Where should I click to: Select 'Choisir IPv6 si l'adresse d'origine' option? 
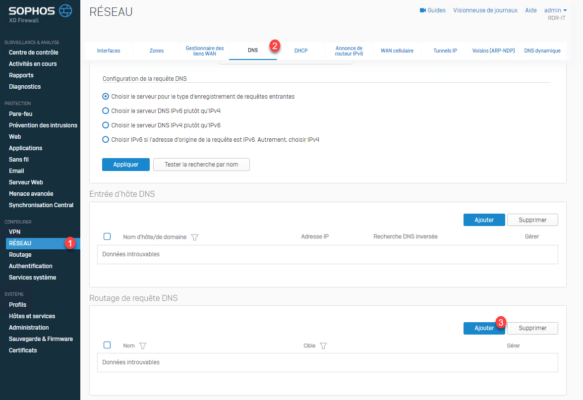106,140
